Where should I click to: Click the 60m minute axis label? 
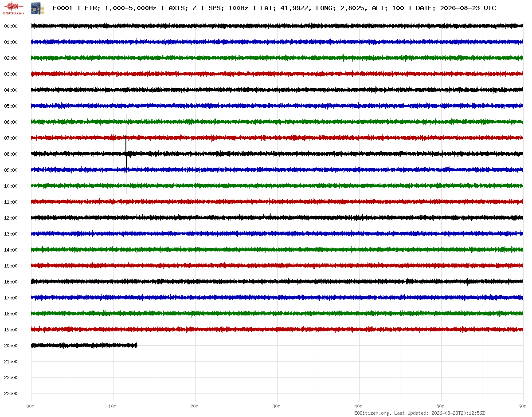click(x=522, y=406)
